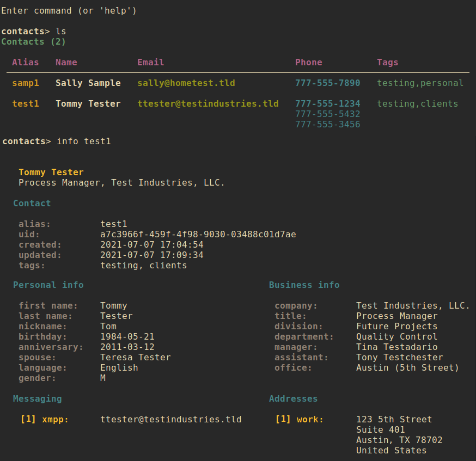Click the Alias column header
The height and width of the screenshot is (461, 476).
pos(26,63)
